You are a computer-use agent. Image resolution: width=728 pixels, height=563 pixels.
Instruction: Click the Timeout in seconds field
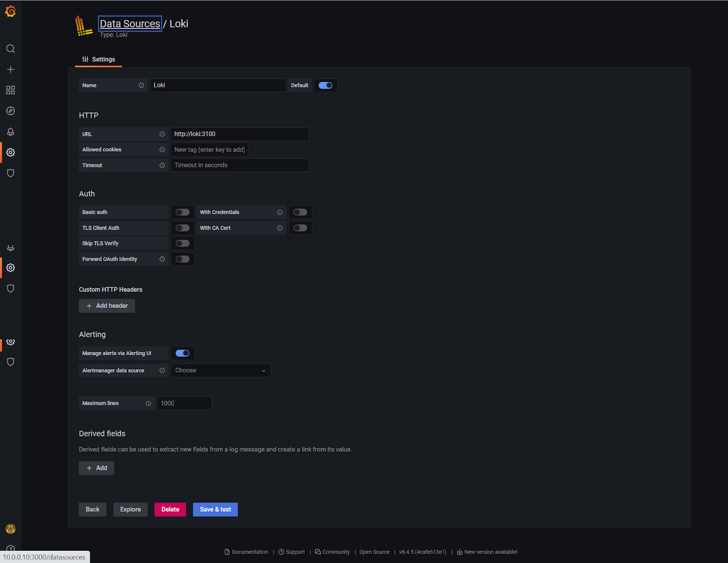pyautogui.click(x=239, y=165)
